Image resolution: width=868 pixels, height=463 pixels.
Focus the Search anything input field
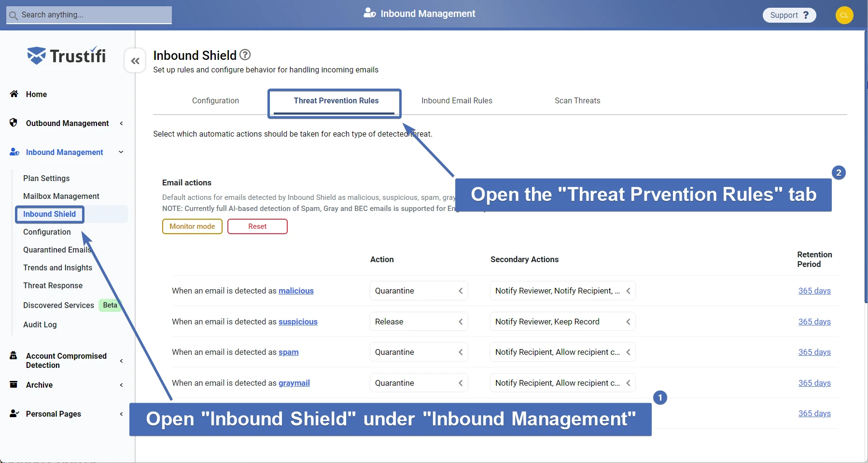[x=94, y=15]
